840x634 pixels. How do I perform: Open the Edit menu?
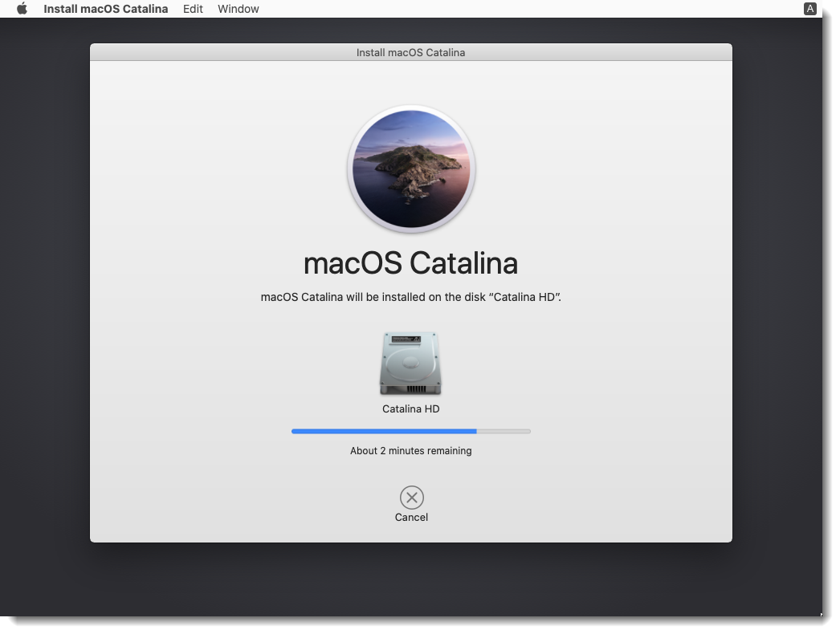(193, 9)
